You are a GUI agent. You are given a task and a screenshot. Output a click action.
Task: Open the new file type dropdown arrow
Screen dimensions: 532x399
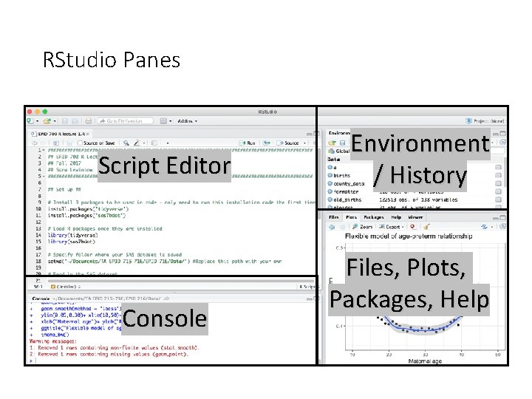tap(37, 121)
